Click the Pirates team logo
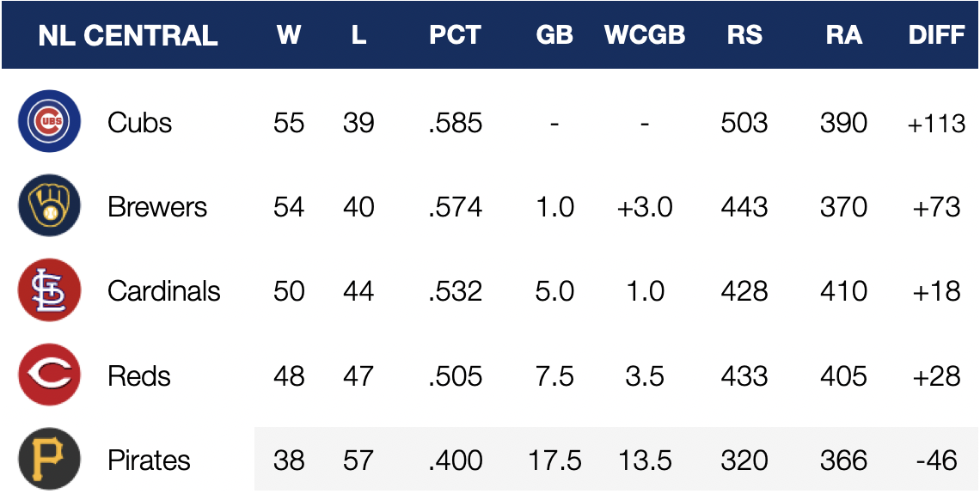 click(49, 460)
